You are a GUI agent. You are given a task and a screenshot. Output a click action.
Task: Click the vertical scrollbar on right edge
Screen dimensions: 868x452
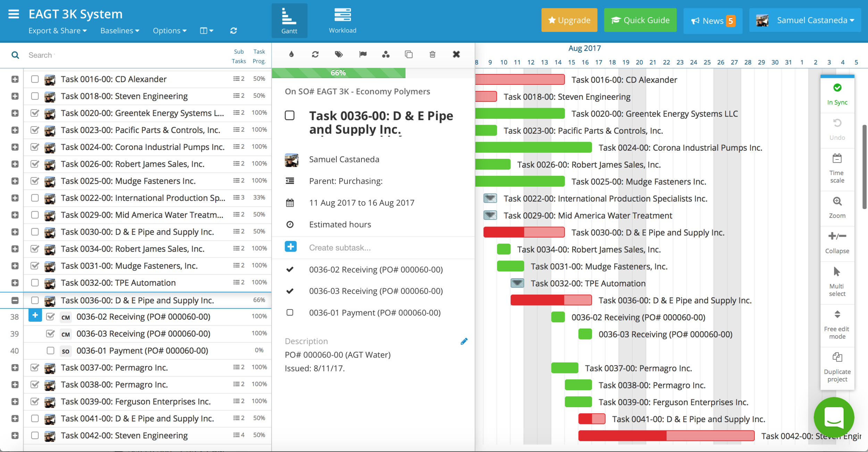(865, 167)
